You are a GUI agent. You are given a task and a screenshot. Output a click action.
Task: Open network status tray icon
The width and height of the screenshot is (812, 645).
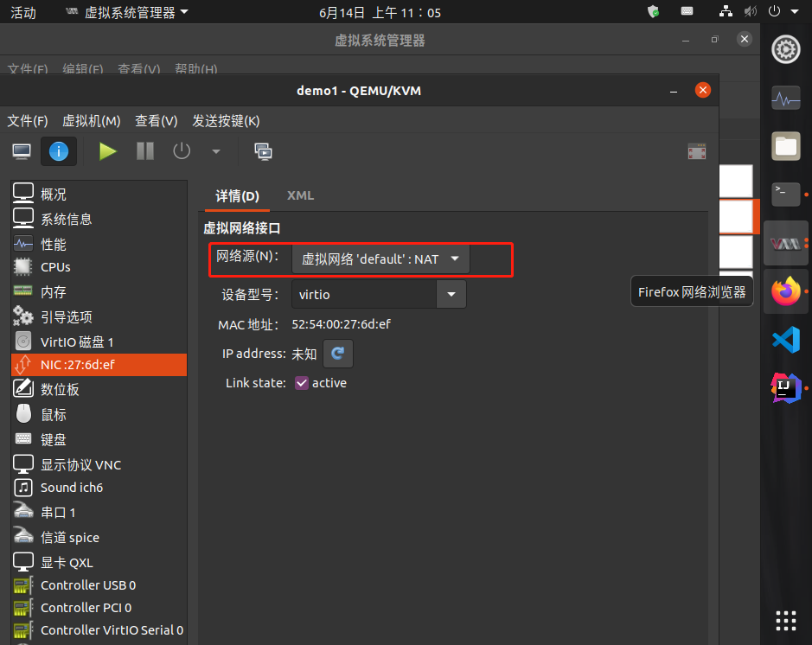[726, 11]
